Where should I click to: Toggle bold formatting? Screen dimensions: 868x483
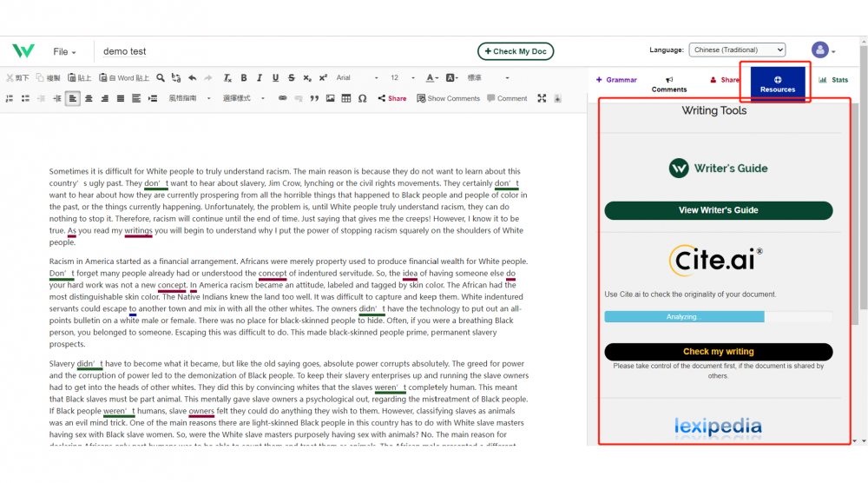click(244, 78)
